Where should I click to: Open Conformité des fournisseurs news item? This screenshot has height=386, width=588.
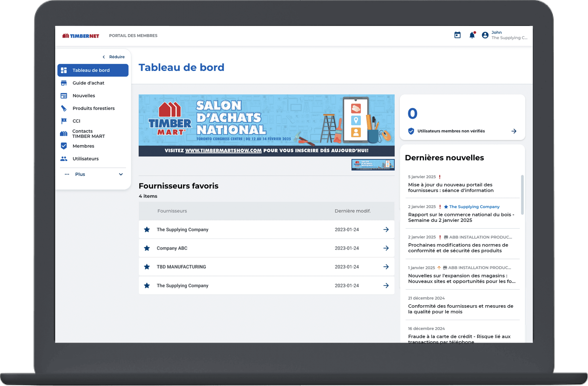click(461, 309)
